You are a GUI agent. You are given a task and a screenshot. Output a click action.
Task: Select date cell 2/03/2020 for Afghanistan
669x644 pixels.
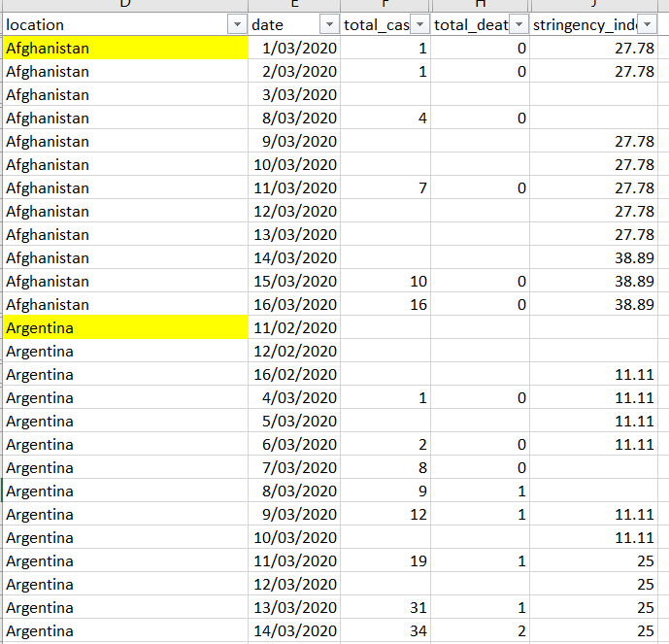[x=294, y=71]
